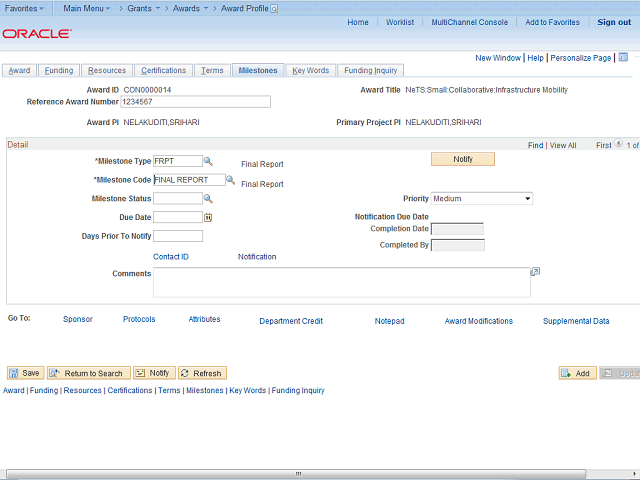Open the Help link
Screen dimensions: 640x480
(536, 58)
